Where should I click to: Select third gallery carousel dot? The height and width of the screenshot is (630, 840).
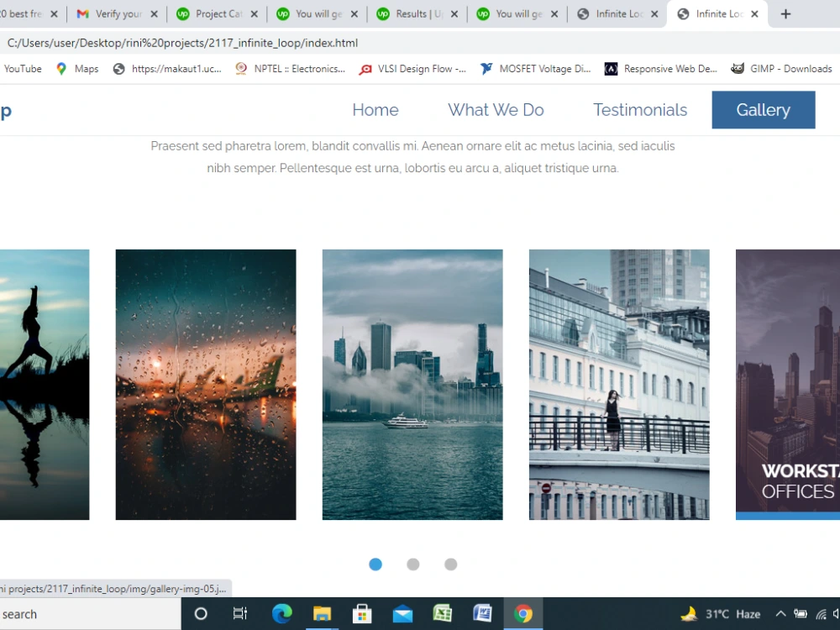(450, 564)
